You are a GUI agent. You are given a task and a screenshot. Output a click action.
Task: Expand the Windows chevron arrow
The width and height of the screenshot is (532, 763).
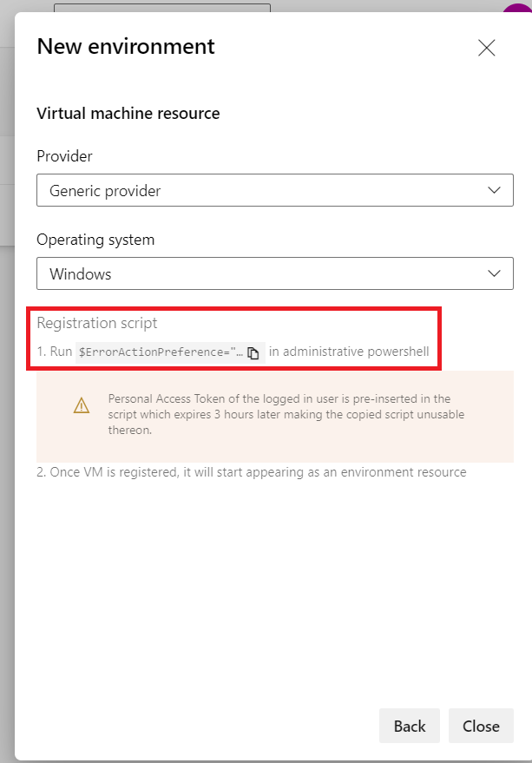point(494,273)
